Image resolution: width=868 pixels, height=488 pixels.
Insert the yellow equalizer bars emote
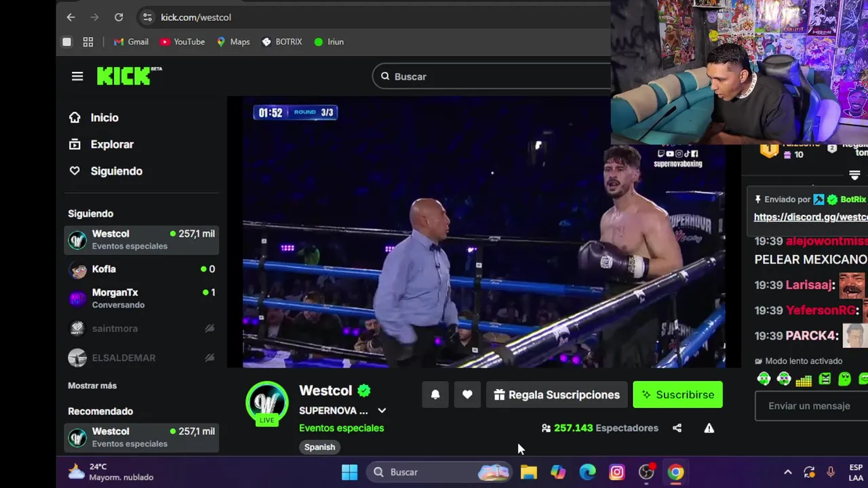point(804,380)
